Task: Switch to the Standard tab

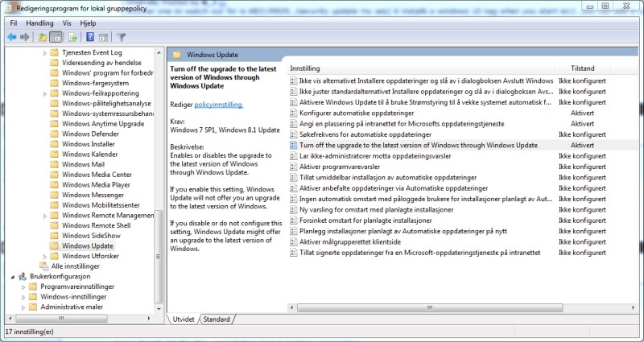Action: pyautogui.click(x=217, y=319)
